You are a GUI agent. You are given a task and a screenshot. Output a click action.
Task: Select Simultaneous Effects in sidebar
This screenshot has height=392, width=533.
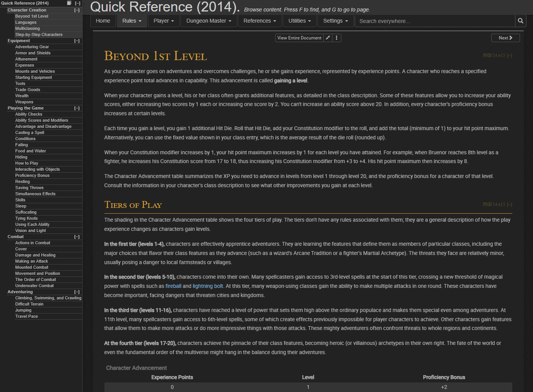[x=49, y=194]
